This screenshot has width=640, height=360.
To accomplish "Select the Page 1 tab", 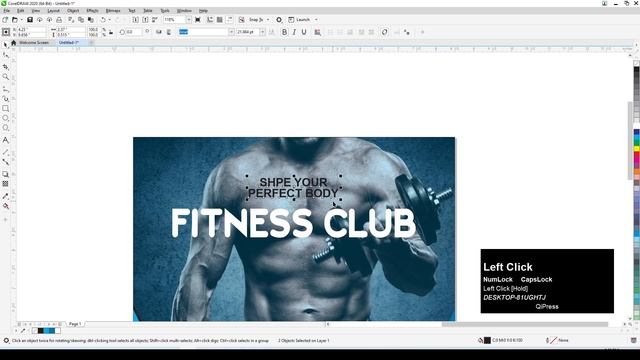I will coord(75,324).
